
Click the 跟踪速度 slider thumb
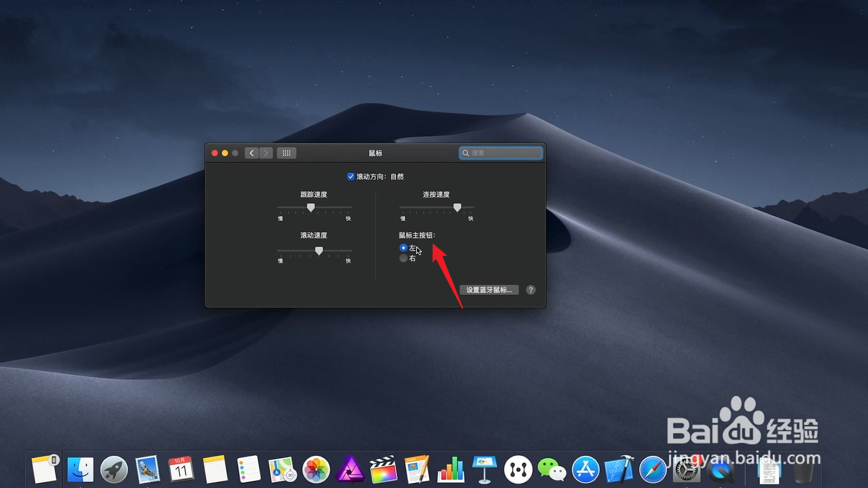pos(311,208)
